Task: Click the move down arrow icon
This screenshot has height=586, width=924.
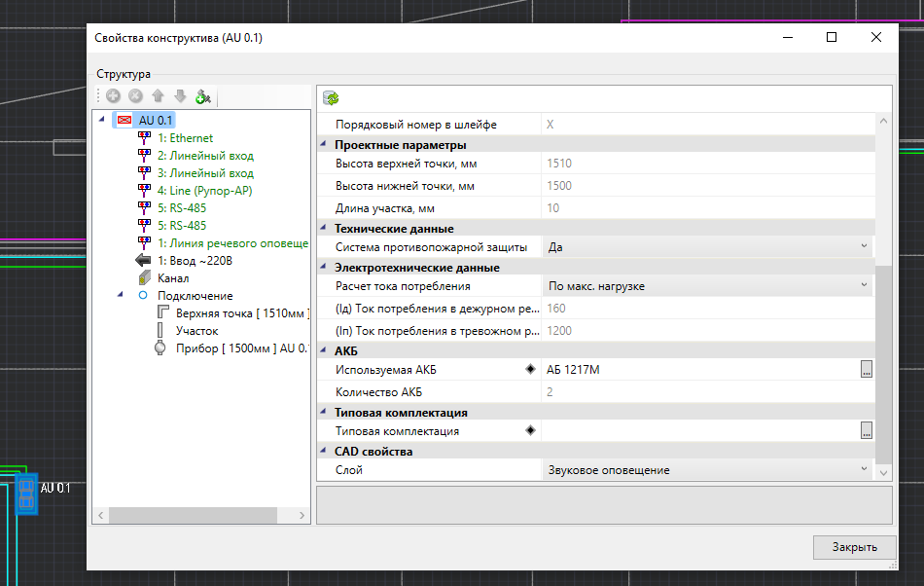Action: coord(180,96)
